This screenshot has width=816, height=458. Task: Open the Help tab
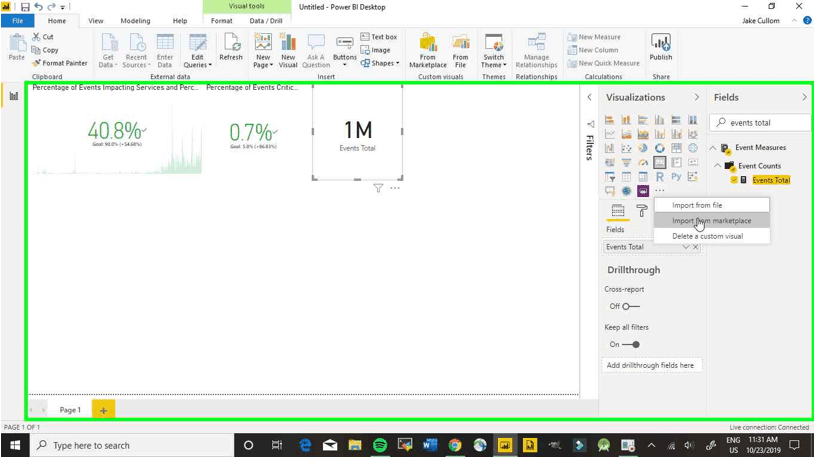[x=180, y=21]
